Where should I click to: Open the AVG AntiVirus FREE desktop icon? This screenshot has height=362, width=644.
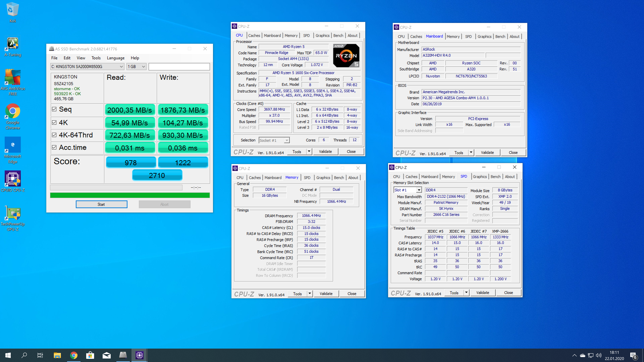click(x=13, y=82)
